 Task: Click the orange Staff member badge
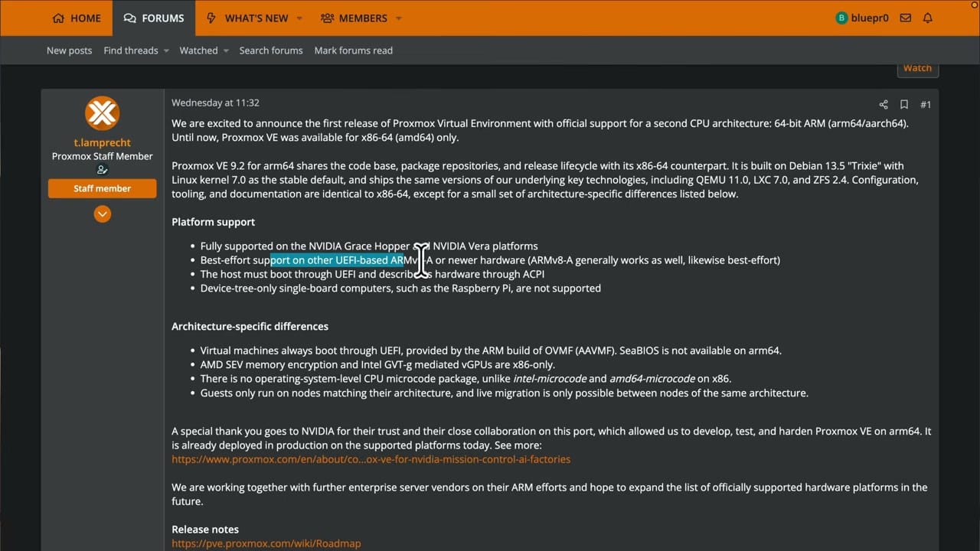tap(102, 188)
